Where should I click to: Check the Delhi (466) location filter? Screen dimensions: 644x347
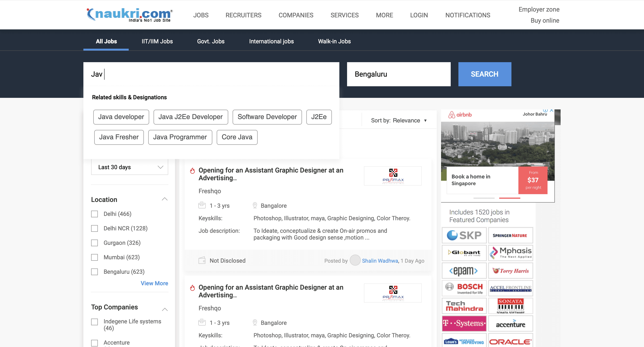[94, 214]
